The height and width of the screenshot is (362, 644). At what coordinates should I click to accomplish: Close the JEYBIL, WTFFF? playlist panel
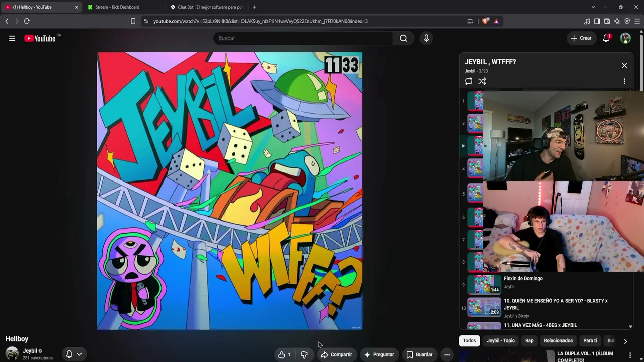click(624, 65)
